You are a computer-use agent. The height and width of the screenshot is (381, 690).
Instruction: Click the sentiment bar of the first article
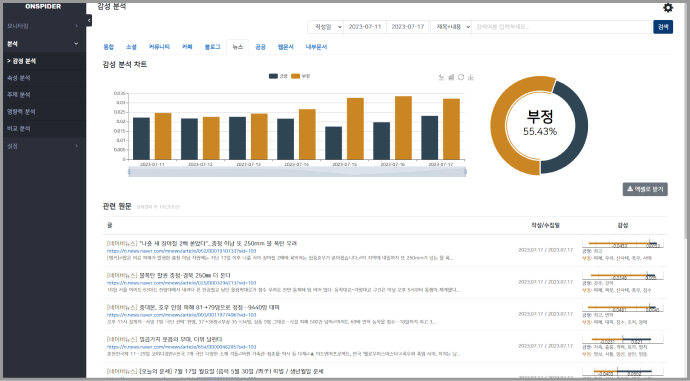[623, 243]
